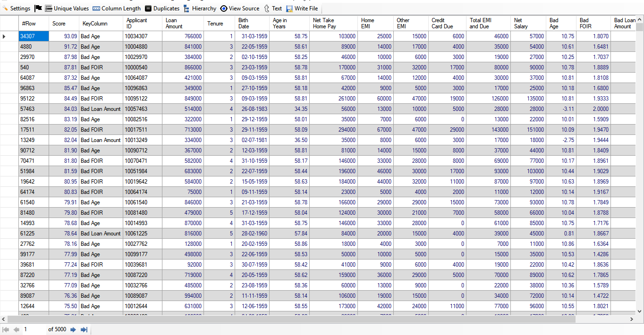The width and height of the screenshot is (644, 335).
Task: Click the Text toolbar button
Action: pos(273,8)
